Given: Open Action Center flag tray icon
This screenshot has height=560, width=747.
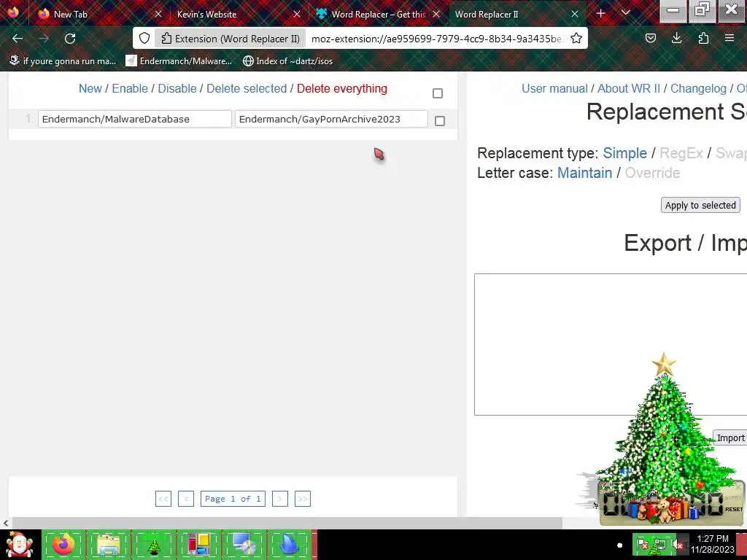Looking at the screenshot, I should pos(643,545).
